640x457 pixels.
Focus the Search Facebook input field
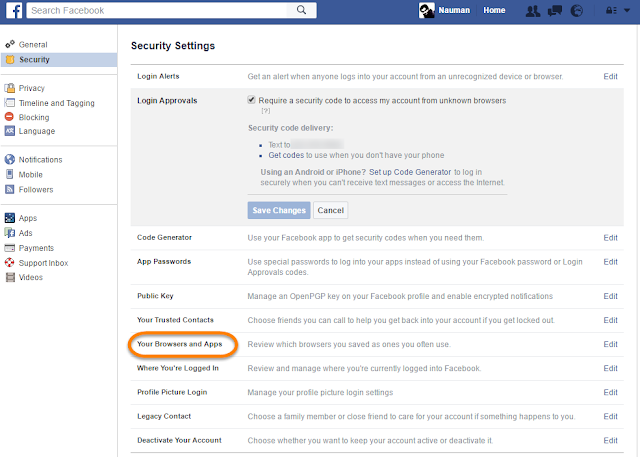point(158,10)
